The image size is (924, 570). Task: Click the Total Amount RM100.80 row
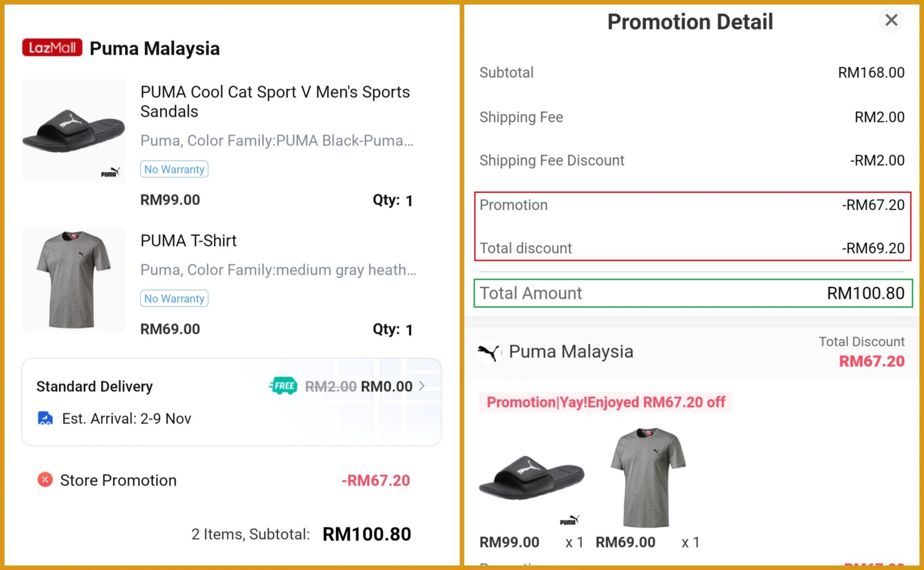(692, 293)
